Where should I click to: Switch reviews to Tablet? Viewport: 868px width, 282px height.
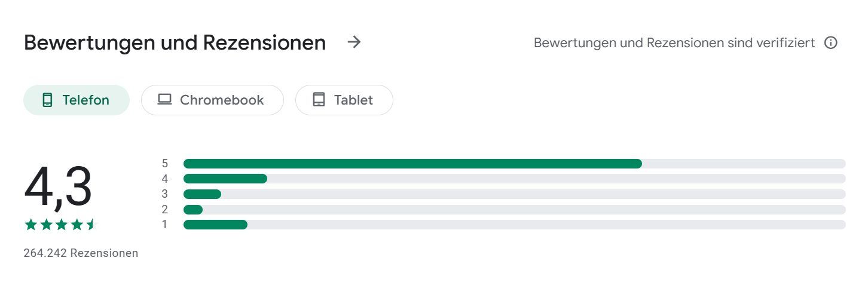pyautogui.click(x=344, y=100)
